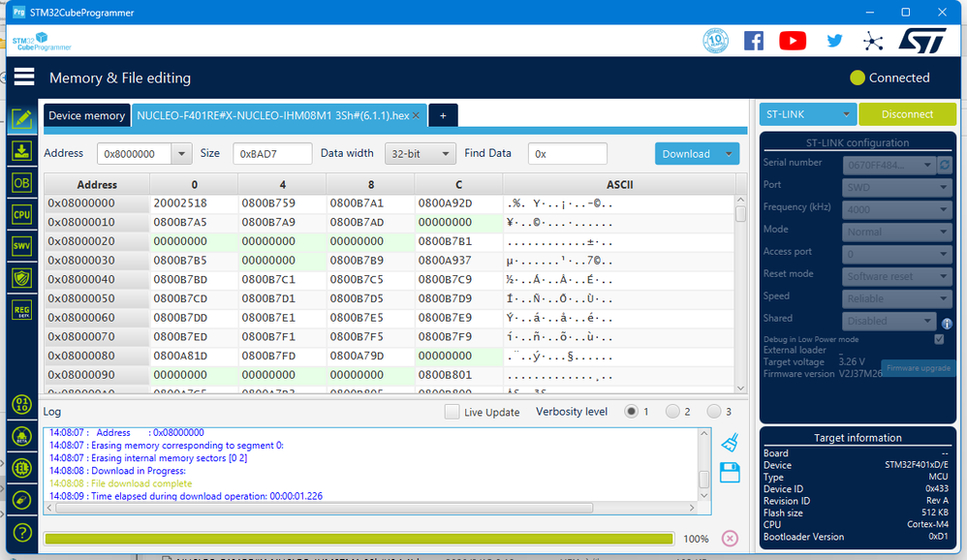Expand the Download button arrow
This screenshot has height=560, width=967.
point(729,154)
